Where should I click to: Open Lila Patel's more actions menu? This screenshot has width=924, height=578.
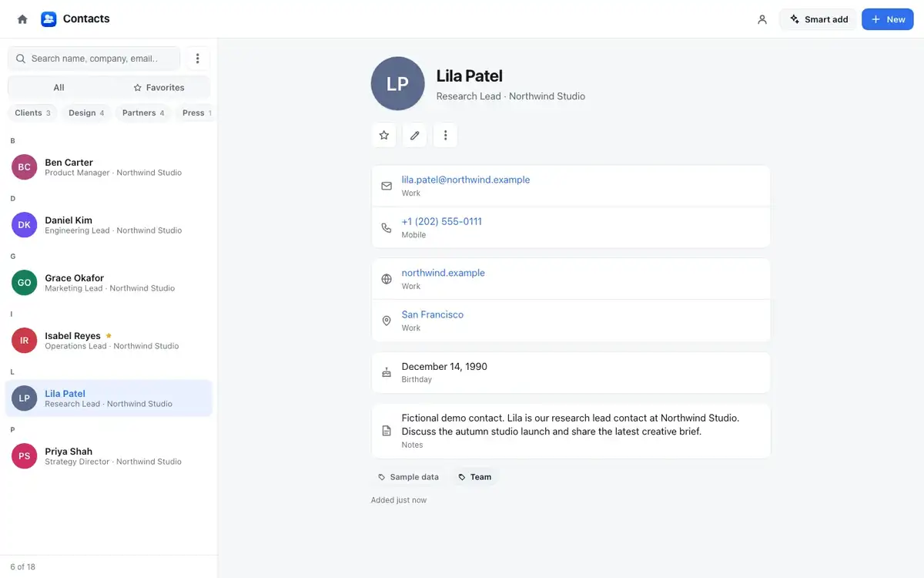click(445, 136)
